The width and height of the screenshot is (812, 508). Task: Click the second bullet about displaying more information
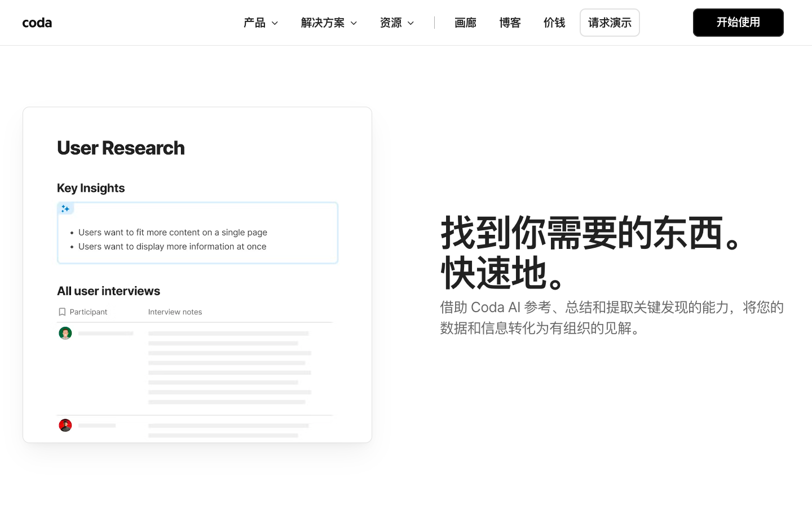pyautogui.click(x=173, y=247)
